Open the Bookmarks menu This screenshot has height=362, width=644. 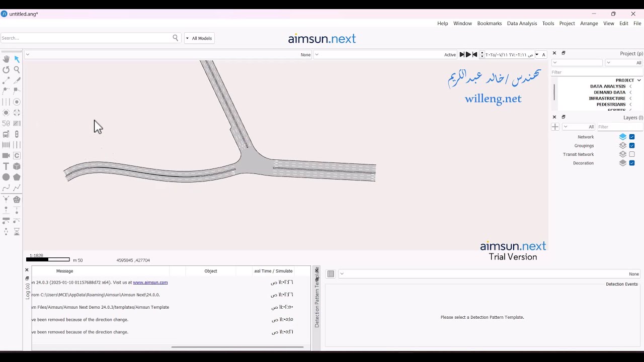(490, 24)
